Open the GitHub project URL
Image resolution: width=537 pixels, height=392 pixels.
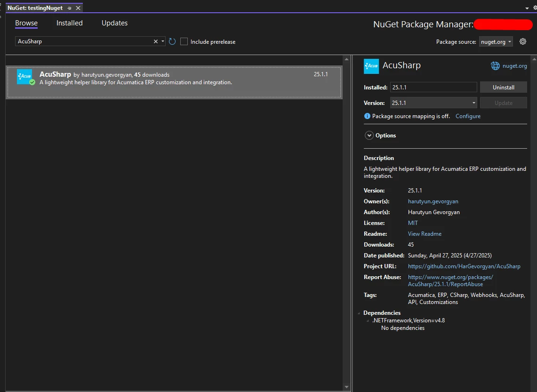tap(464, 266)
